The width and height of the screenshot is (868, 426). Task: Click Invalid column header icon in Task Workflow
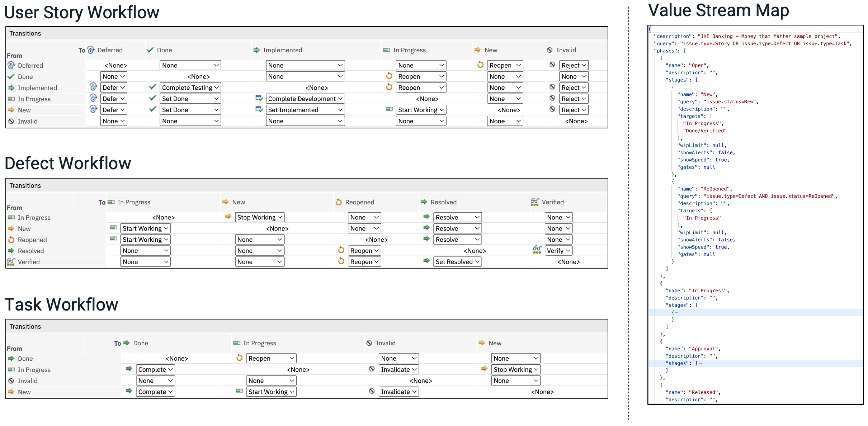[369, 343]
